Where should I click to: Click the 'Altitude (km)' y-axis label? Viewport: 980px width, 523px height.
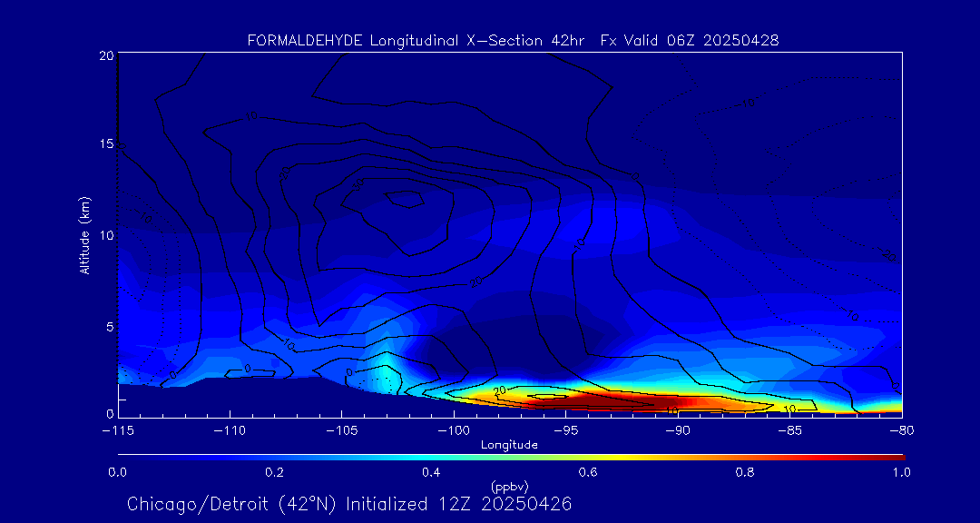pyautogui.click(x=84, y=234)
